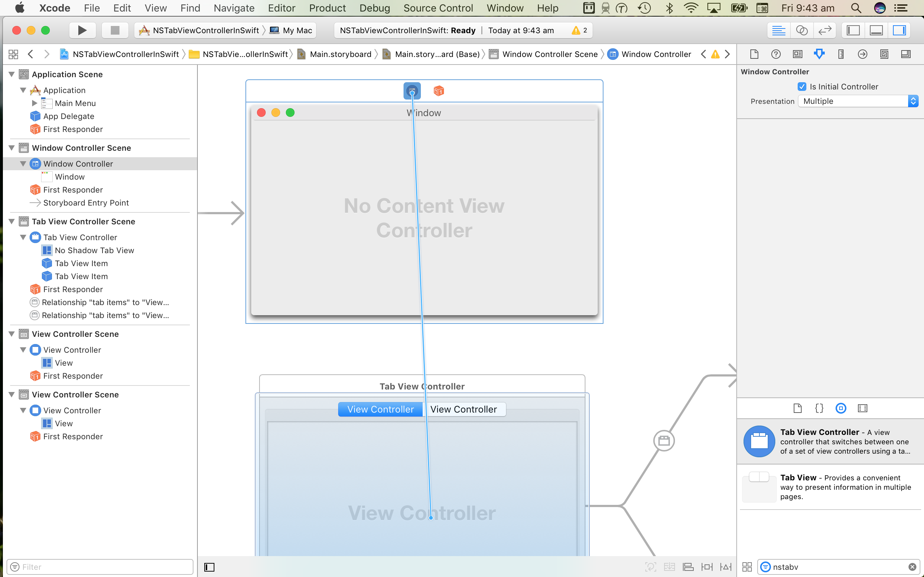Select second View Controller tab
Screen dimensions: 924x577
click(x=463, y=409)
